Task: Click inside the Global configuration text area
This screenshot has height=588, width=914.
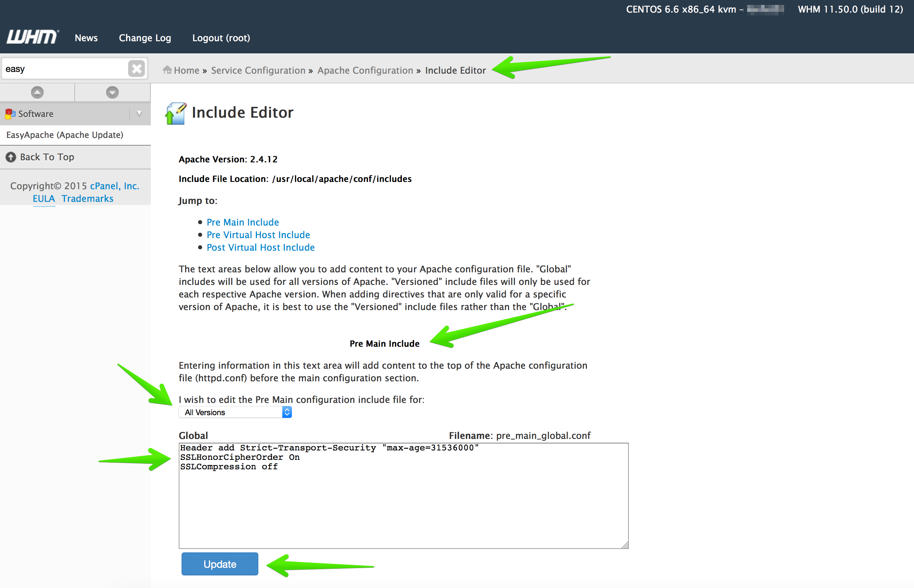Action: click(404, 495)
